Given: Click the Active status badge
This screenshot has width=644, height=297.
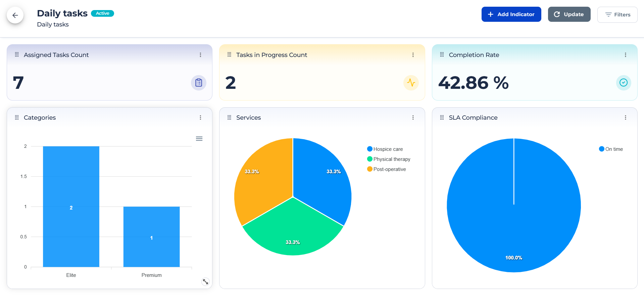Looking at the screenshot, I should (x=102, y=13).
